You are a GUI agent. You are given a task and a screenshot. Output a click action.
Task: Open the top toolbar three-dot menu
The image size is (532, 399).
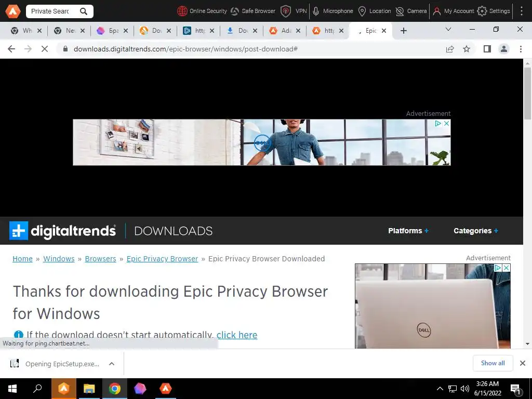click(x=522, y=11)
